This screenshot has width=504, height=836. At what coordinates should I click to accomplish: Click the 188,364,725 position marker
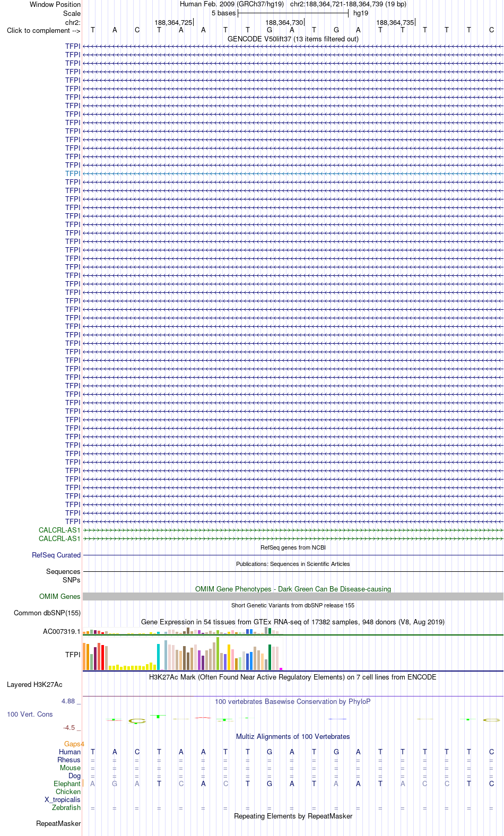tap(173, 22)
